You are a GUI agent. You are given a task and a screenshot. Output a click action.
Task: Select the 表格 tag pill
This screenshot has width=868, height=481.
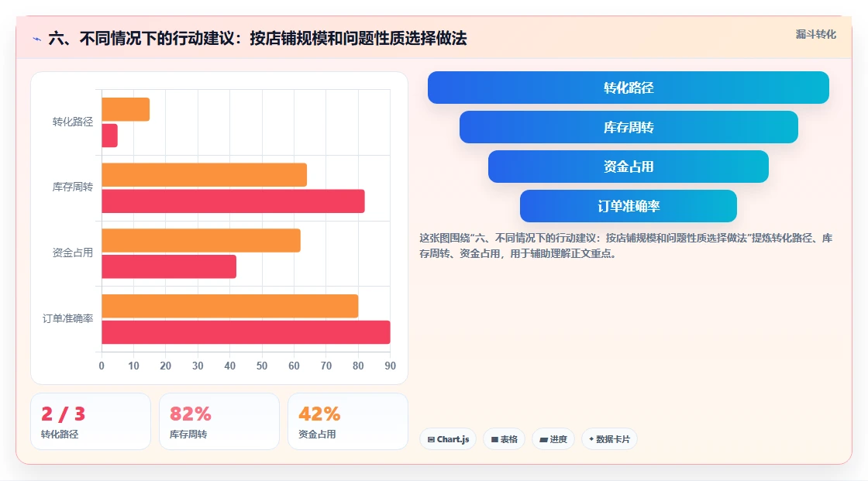(x=504, y=439)
